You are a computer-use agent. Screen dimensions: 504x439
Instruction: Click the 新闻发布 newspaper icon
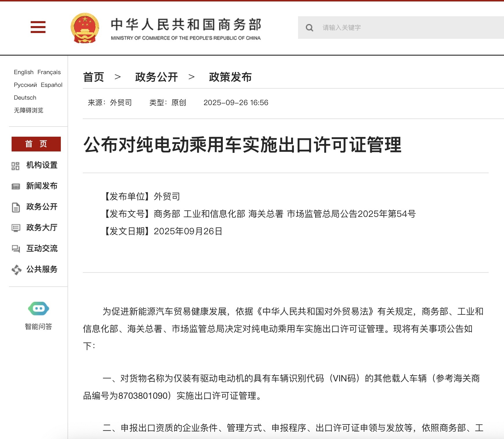tap(16, 186)
